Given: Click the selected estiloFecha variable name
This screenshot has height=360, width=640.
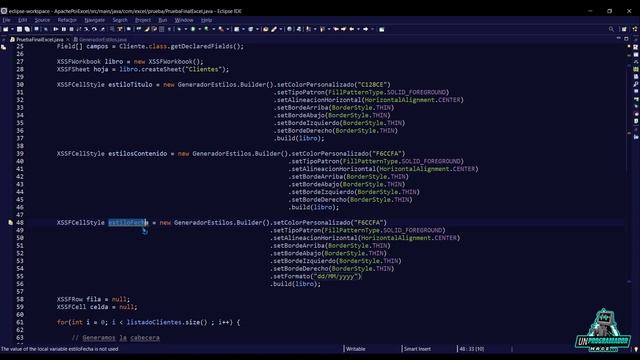Looking at the screenshot, I should click(128, 222).
